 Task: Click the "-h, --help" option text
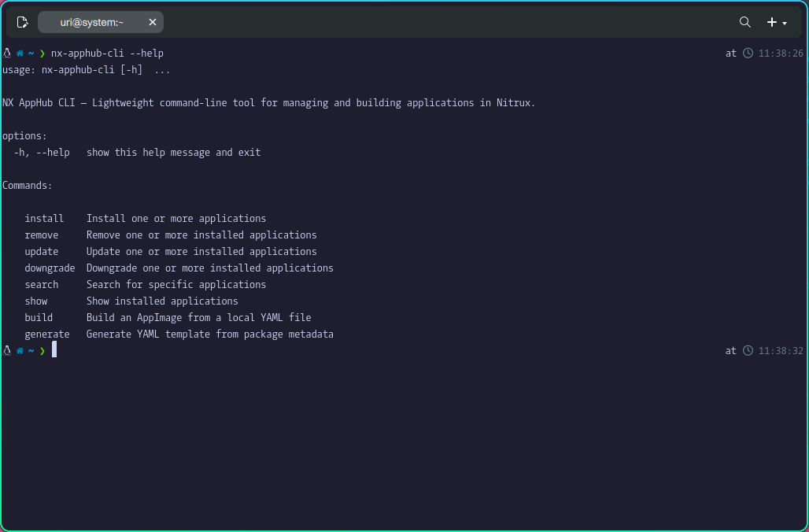click(x=42, y=153)
